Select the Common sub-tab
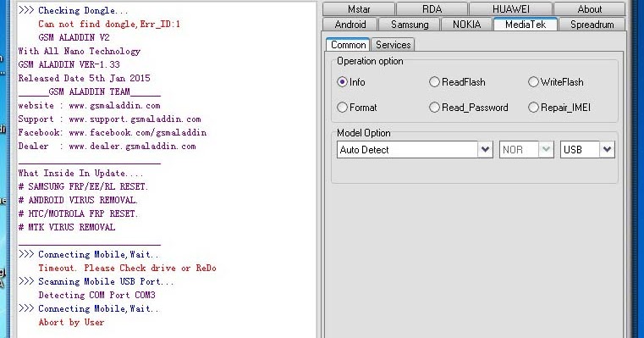Viewport: 644px width, 338px height. (x=348, y=44)
